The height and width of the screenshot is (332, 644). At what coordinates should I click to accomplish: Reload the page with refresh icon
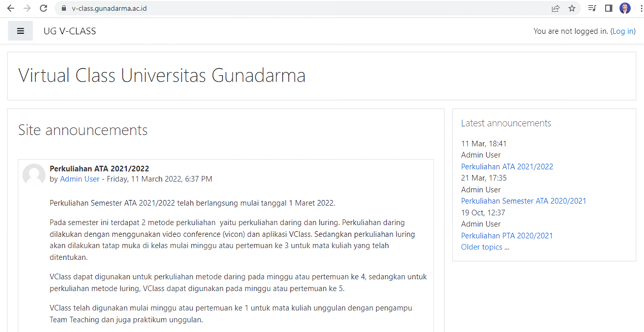[x=44, y=8]
